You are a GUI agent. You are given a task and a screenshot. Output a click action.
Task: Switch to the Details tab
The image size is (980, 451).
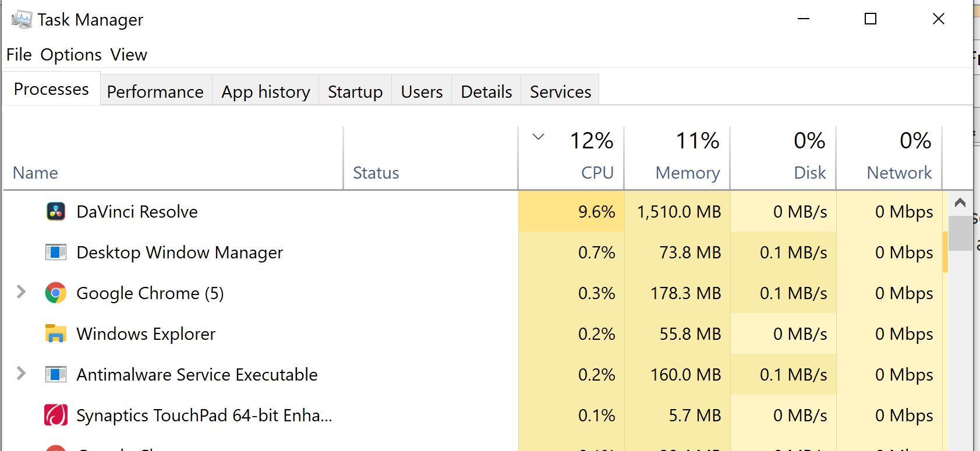tap(486, 91)
